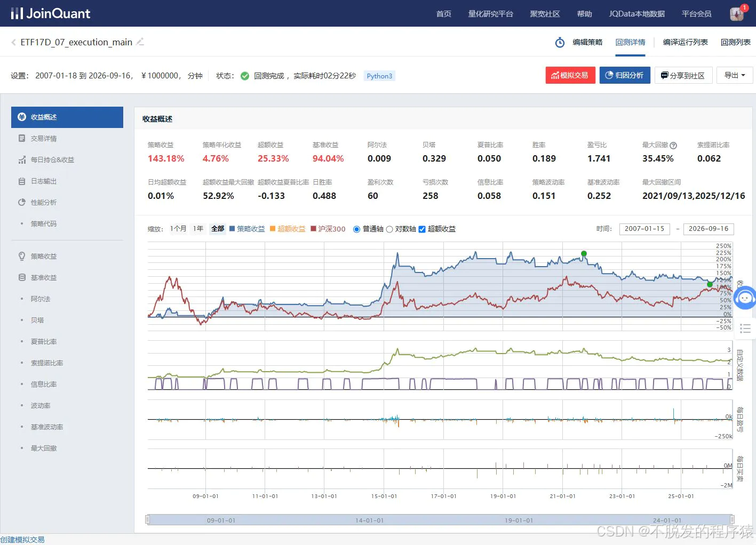
Task: Toggle 策略收益 legend series visibility
Action: (247, 229)
